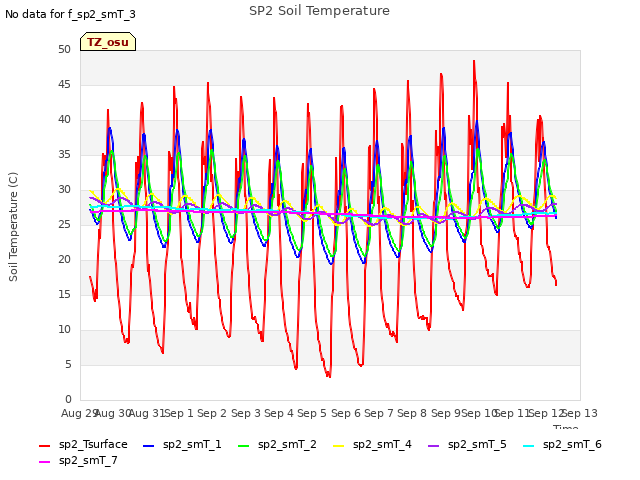Screen dimensions: 640x480
Task: Click the TZ_osu annotation label
Action: (108, 42)
